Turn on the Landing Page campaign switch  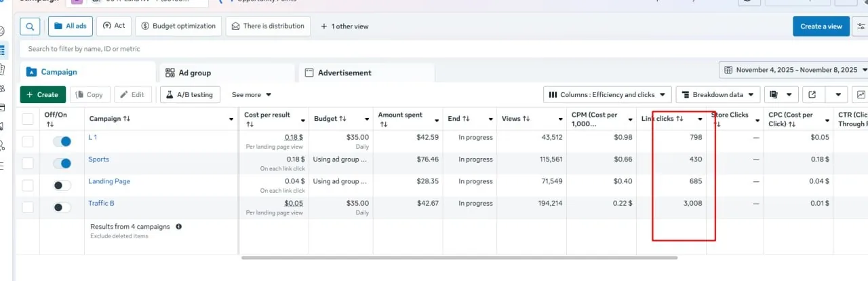click(x=62, y=185)
